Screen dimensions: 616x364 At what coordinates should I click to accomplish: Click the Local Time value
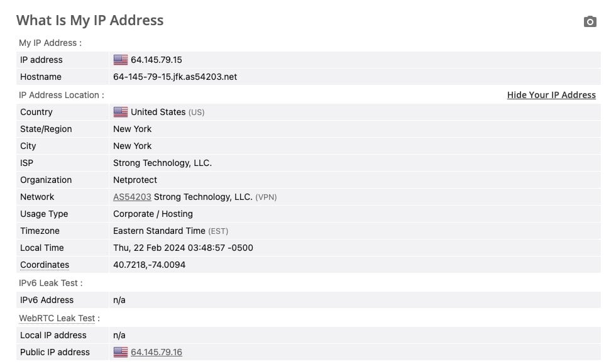tap(183, 248)
